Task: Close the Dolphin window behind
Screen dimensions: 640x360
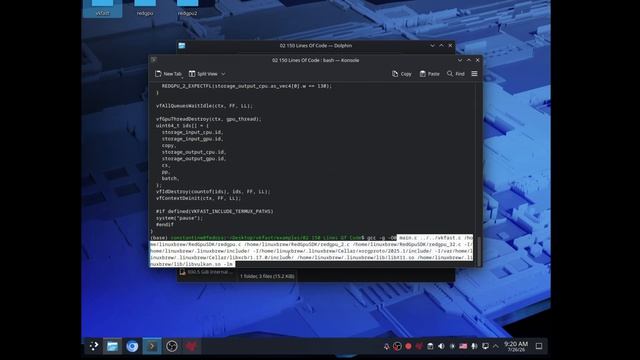Action: coord(450,46)
